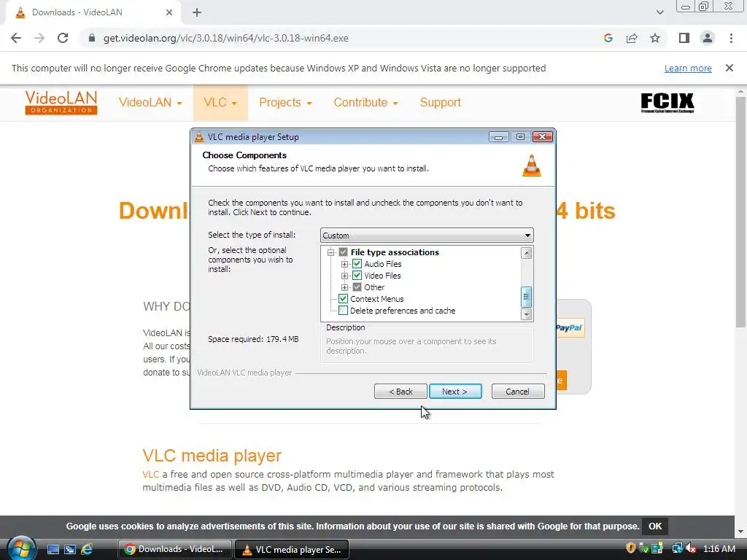Screen dimensions: 747x560
Task: Open the Learn more link
Action: coord(688,68)
